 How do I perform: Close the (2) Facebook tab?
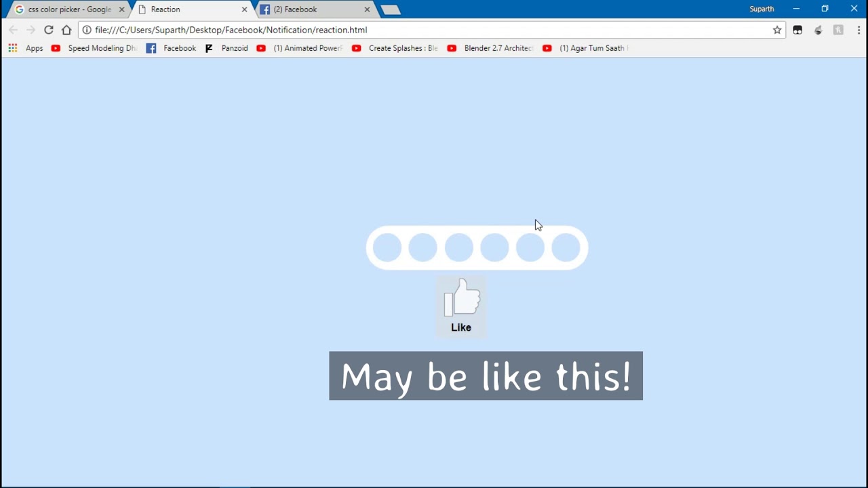[368, 9]
